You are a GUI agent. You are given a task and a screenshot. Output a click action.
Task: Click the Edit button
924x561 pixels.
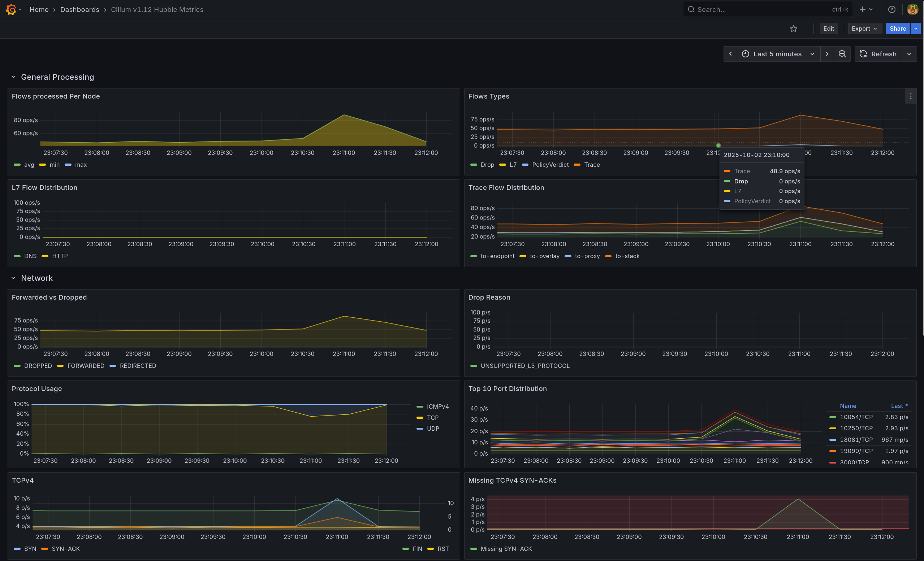828,29
